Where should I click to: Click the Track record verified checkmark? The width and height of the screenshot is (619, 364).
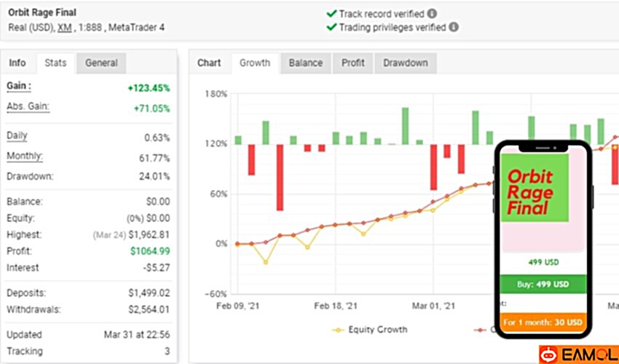(331, 14)
